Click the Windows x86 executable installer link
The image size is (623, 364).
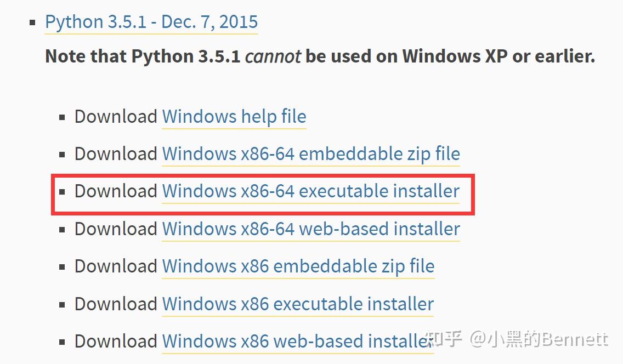[x=298, y=304]
